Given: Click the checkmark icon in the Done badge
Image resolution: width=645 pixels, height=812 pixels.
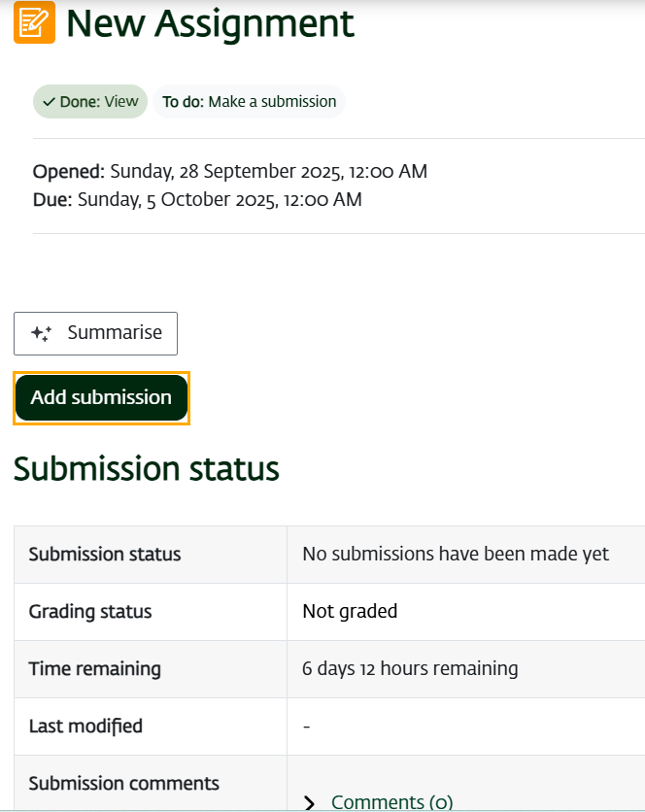Looking at the screenshot, I should (x=49, y=102).
